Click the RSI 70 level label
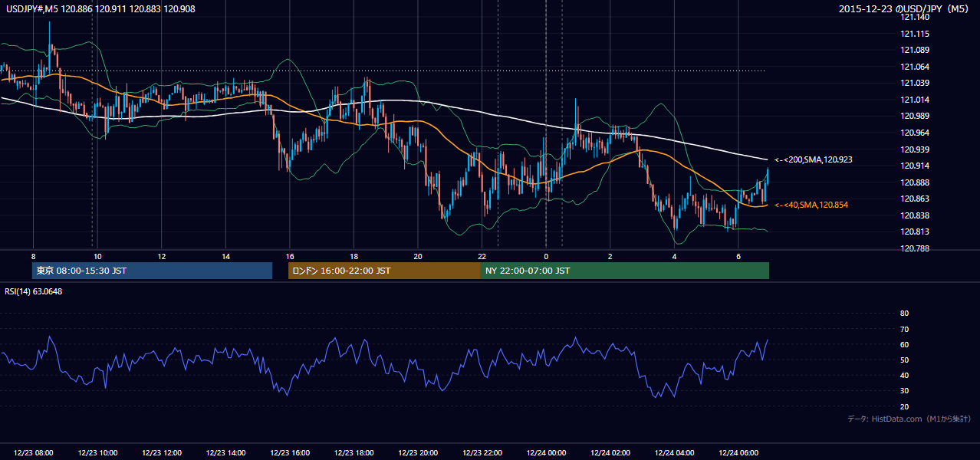 coord(904,329)
